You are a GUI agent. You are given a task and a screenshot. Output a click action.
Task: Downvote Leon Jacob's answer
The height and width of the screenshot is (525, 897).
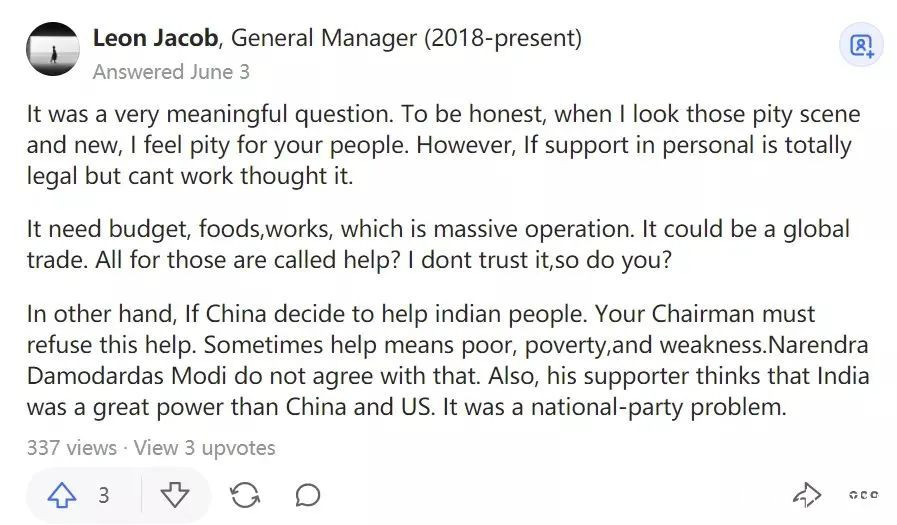click(x=174, y=495)
